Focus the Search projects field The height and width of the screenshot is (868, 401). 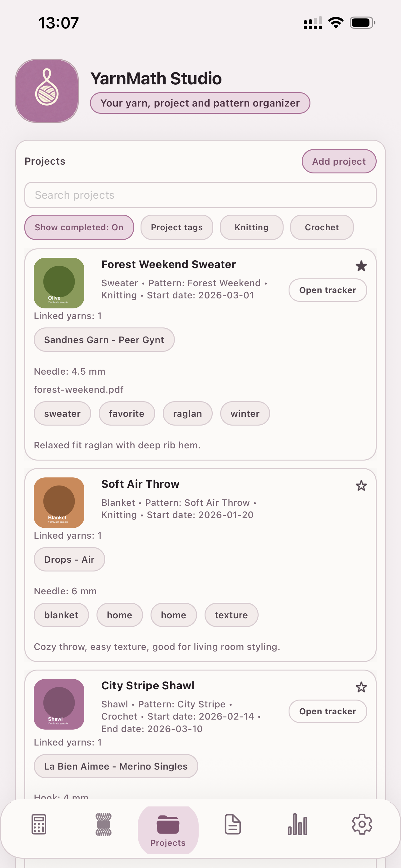[x=200, y=195]
